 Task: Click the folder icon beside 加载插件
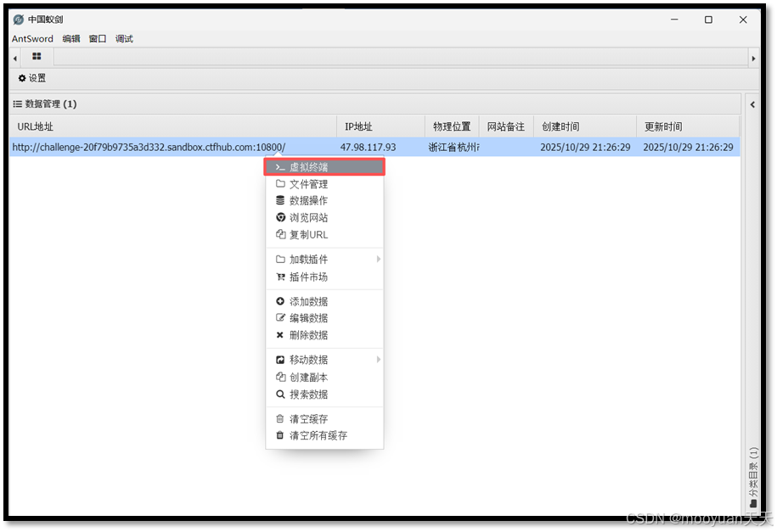click(x=280, y=259)
